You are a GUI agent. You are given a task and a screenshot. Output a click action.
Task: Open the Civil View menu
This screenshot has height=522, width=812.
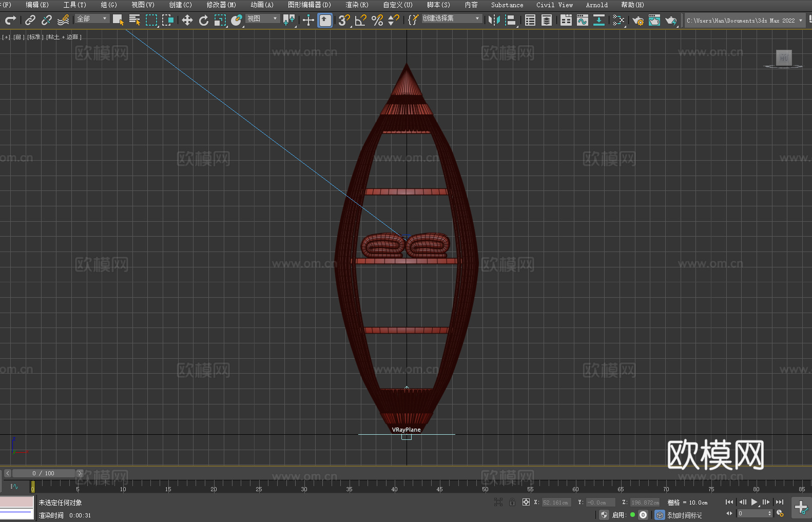tap(554, 5)
